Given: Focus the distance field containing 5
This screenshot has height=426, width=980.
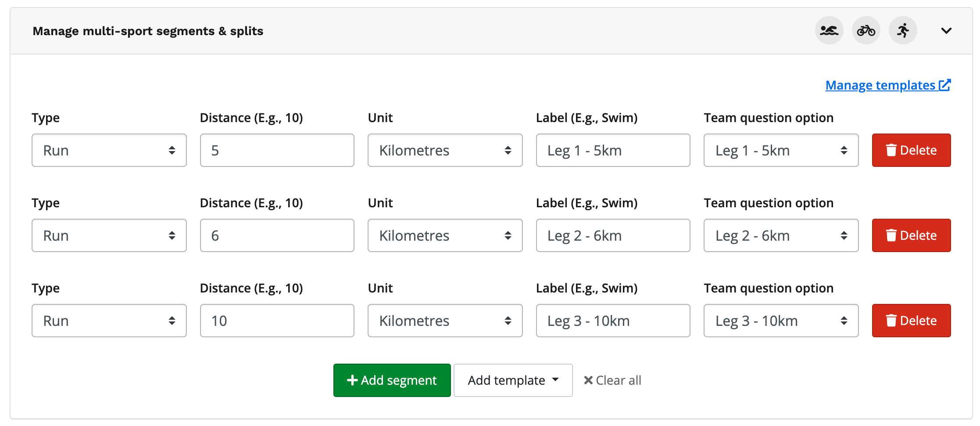Looking at the screenshot, I should pyautogui.click(x=277, y=150).
